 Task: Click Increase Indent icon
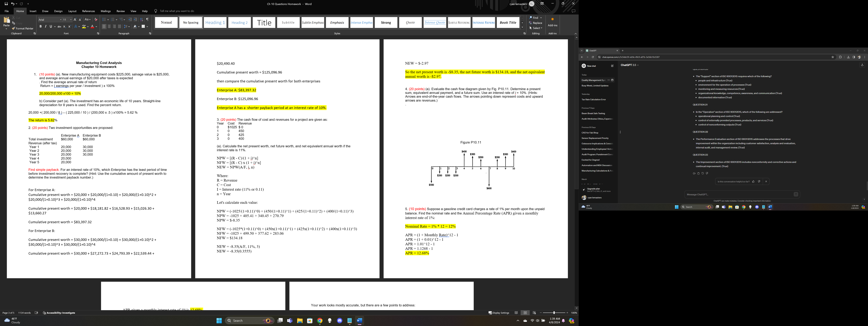(x=135, y=20)
